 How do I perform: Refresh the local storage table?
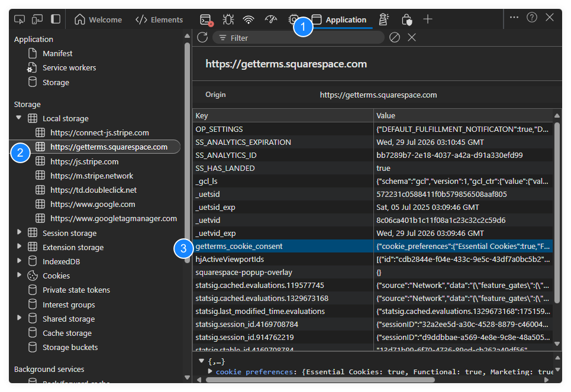pos(202,37)
